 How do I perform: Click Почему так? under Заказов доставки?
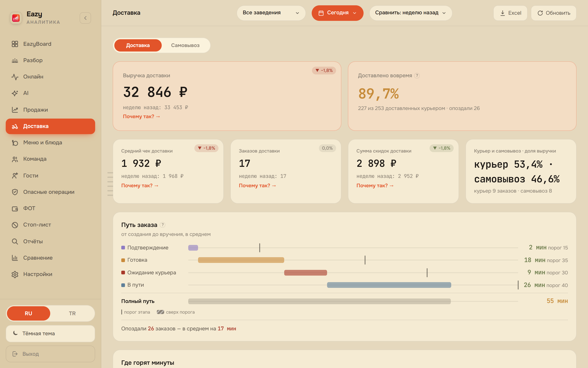point(257,185)
